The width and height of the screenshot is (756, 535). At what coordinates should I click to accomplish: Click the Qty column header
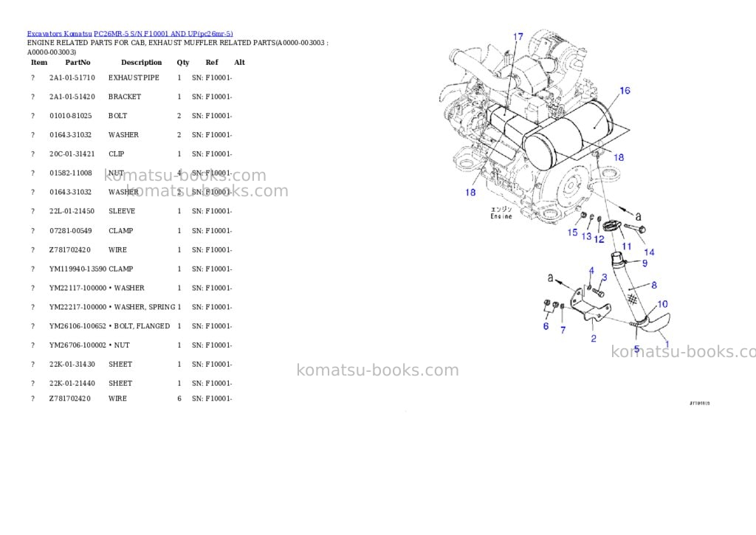tap(183, 62)
